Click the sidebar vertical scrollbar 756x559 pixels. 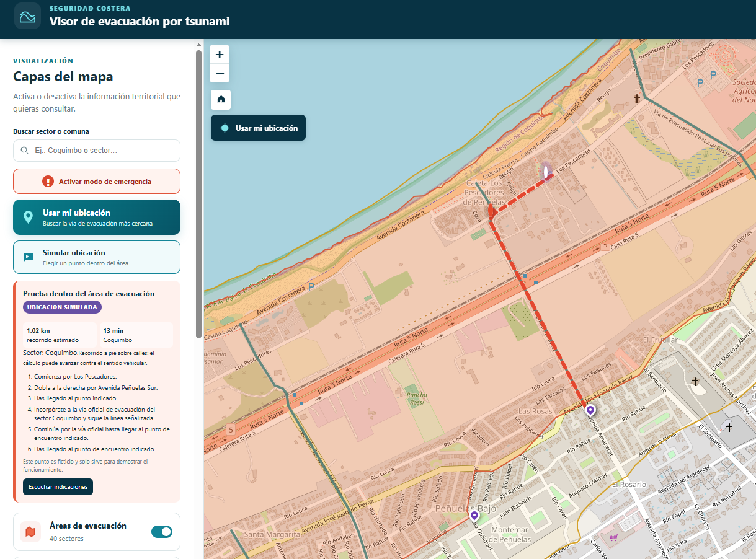click(199, 195)
